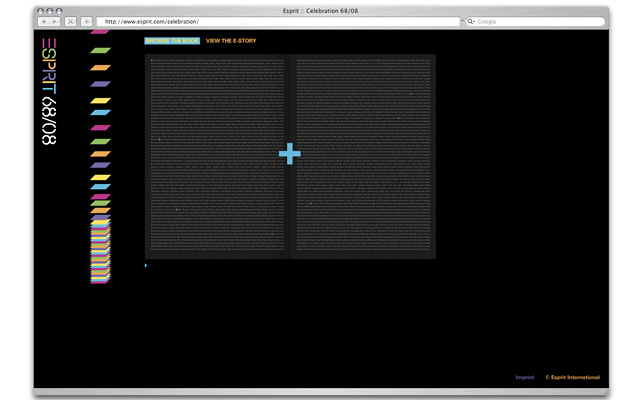Go back with the browser back arrow

[x=44, y=22]
